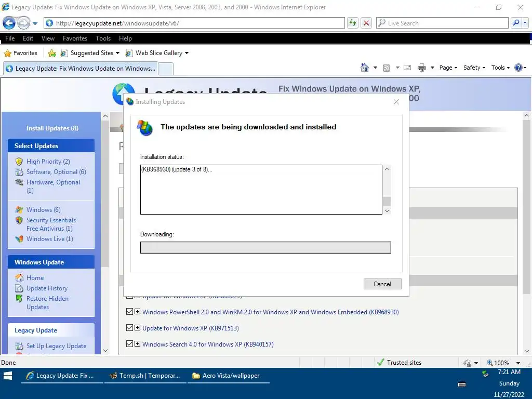Click the blue Help question mark icon
Viewport: 532px width, 399px height.
click(518, 68)
